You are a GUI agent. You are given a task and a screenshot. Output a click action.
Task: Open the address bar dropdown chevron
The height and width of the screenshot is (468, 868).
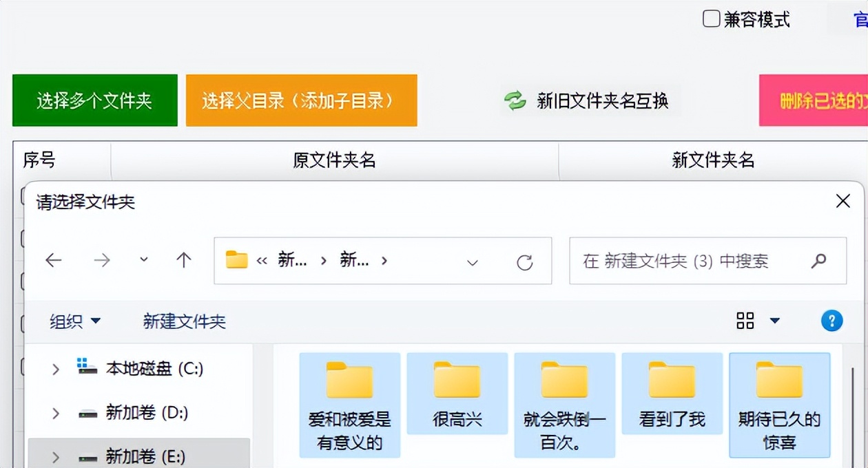(x=472, y=263)
